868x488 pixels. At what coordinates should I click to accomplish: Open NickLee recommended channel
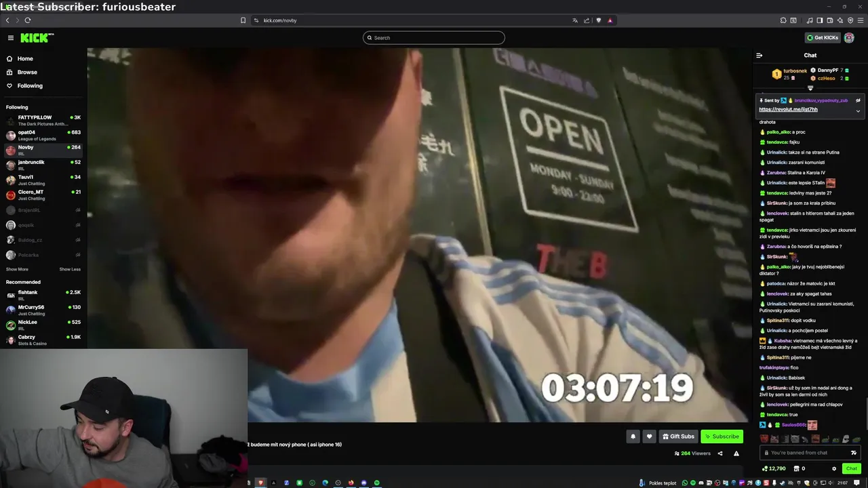(42, 325)
